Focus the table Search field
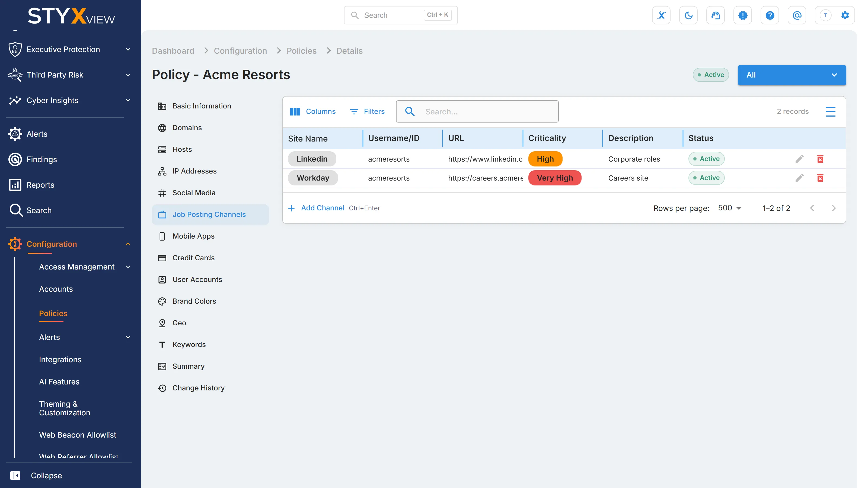The image size is (868, 488). pos(477,111)
